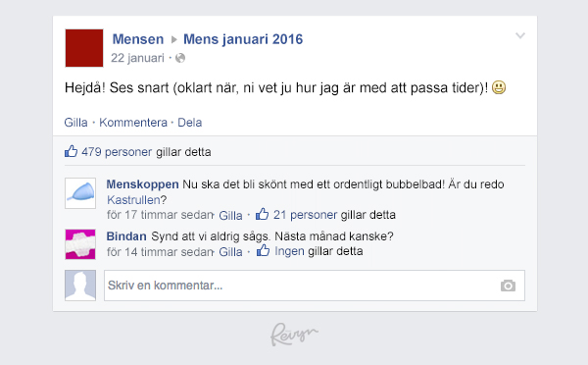This screenshot has height=365, width=588.
Task: Click Menskoppen's menstrual cup avatar
Action: click(80, 193)
